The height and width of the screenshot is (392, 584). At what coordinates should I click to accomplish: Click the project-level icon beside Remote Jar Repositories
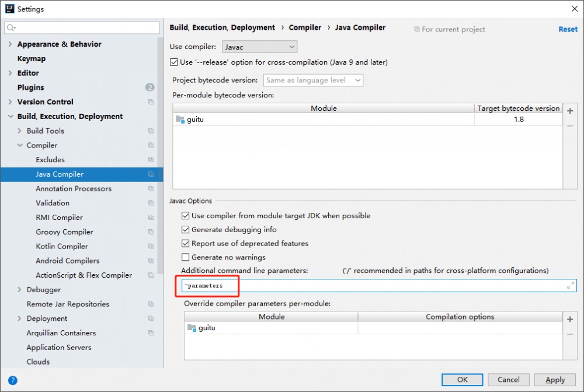(x=151, y=304)
